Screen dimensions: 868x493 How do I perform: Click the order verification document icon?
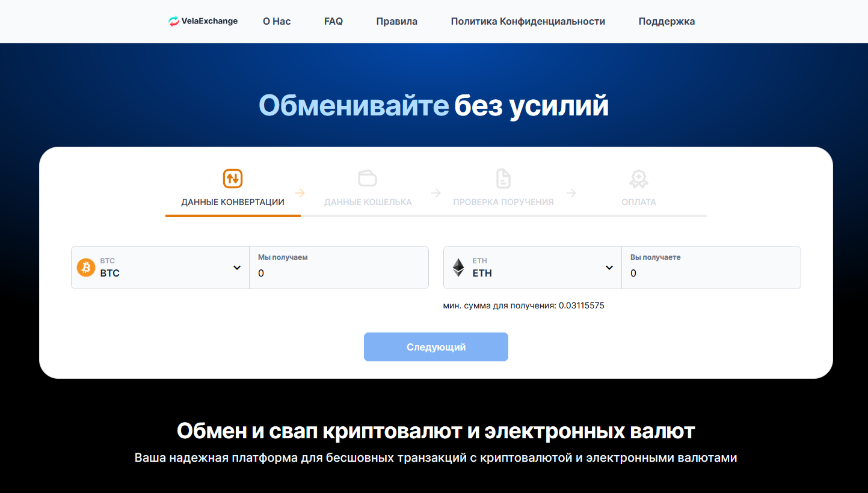[503, 178]
